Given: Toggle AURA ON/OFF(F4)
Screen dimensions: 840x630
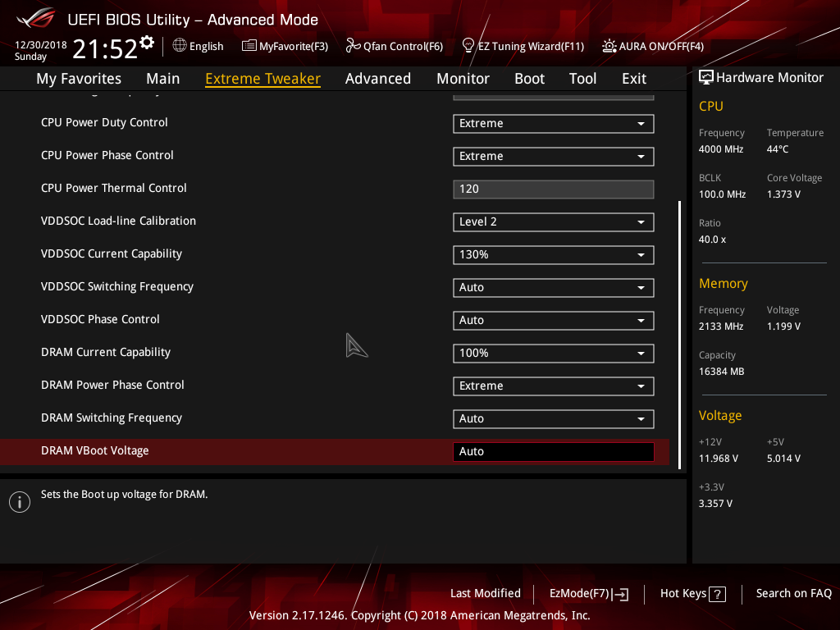Looking at the screenshot, I should click(653, 46).
